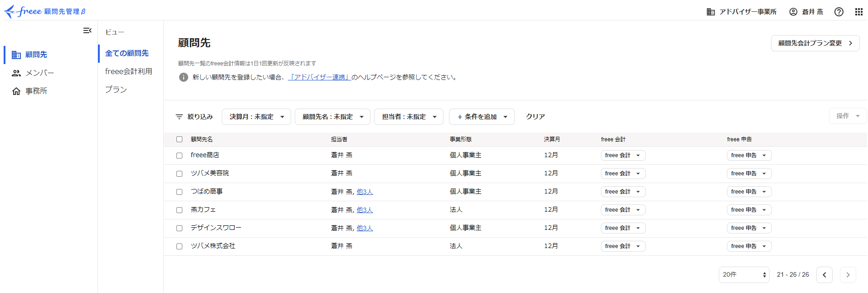Check the box for ツバメ美容院
868x293 pixels.
[x=179, y=174]
